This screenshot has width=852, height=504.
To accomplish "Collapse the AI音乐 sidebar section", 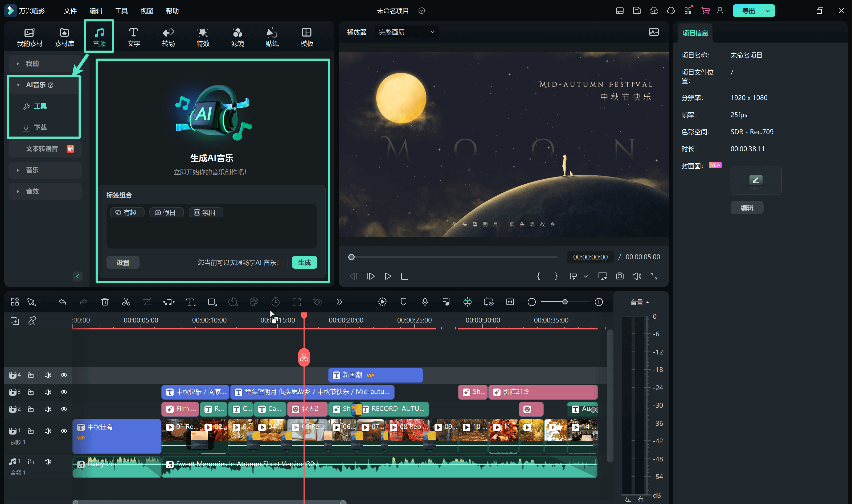I will point(18,85).
